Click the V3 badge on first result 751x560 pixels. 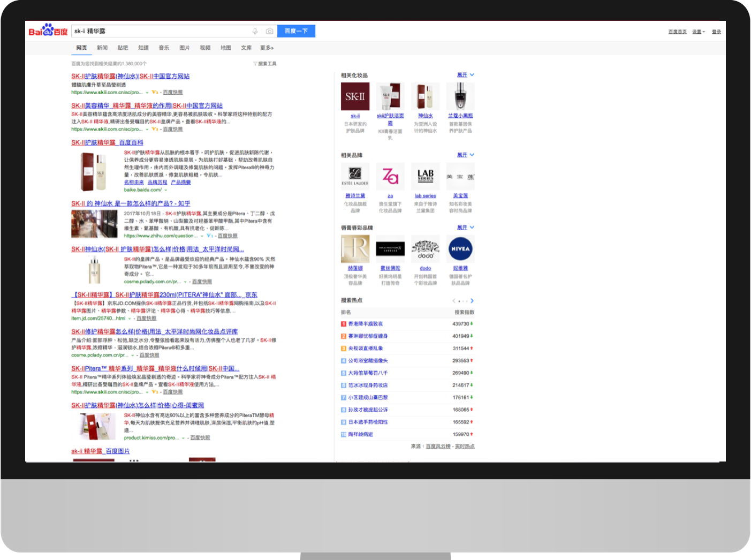(155, 92)
